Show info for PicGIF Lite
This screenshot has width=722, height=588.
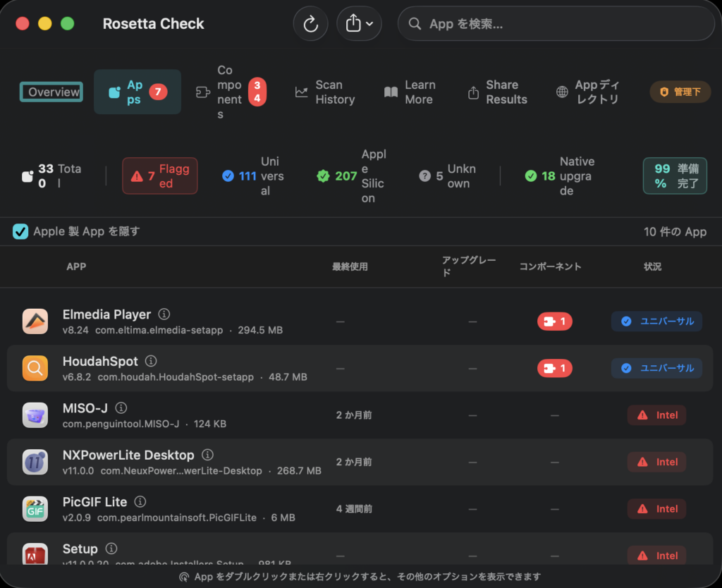[140, 502]
